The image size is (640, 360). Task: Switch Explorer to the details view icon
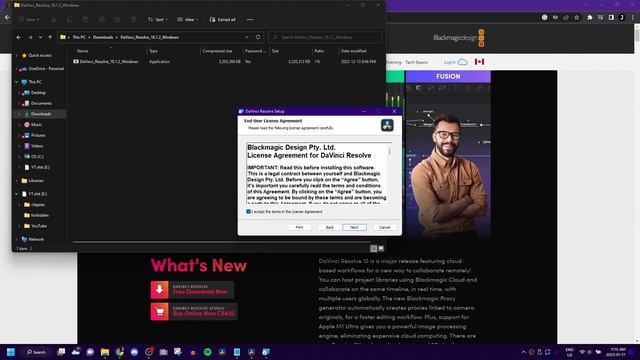click(x=373, y=249)
